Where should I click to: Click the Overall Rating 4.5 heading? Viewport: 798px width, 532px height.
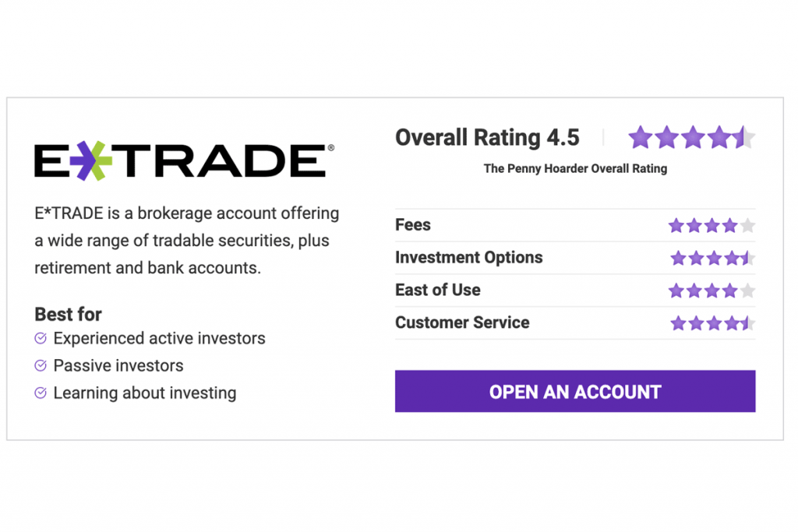[x=487, y=138]
